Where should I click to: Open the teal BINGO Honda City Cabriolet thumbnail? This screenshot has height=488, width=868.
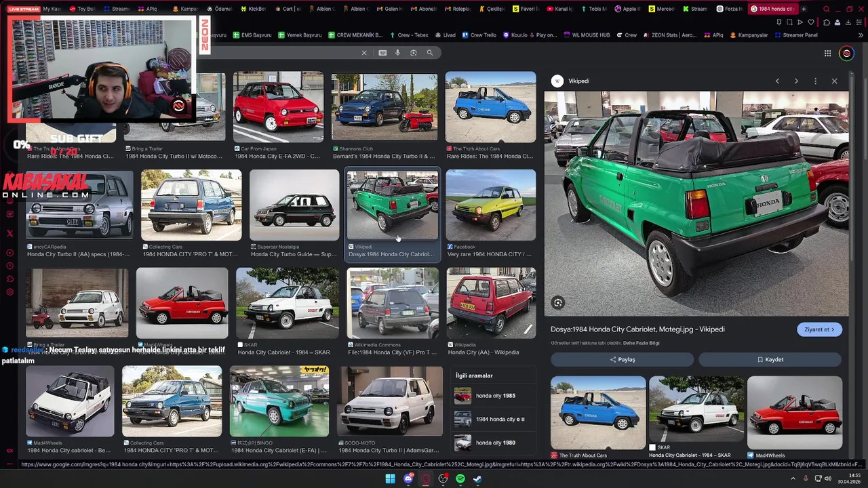(279, 401)
